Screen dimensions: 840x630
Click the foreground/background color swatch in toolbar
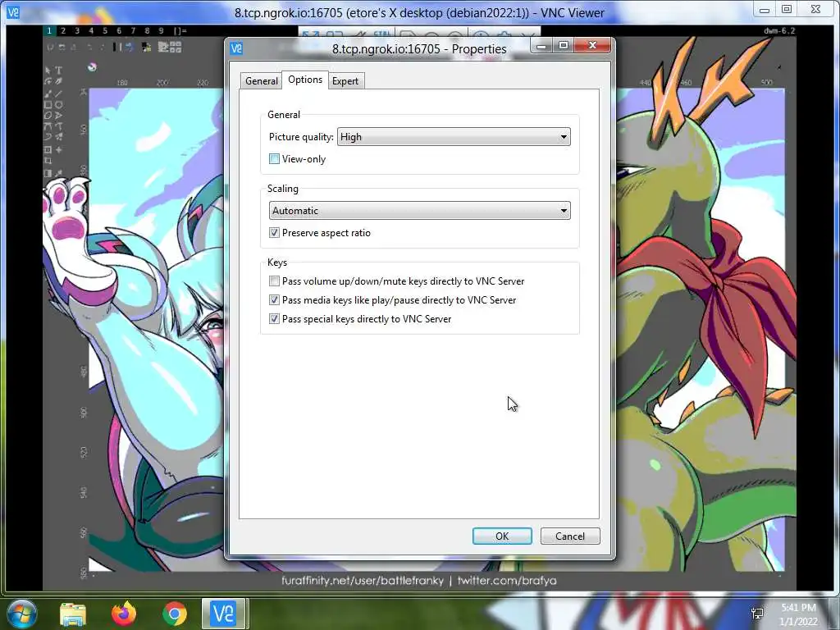pos(146,47)
